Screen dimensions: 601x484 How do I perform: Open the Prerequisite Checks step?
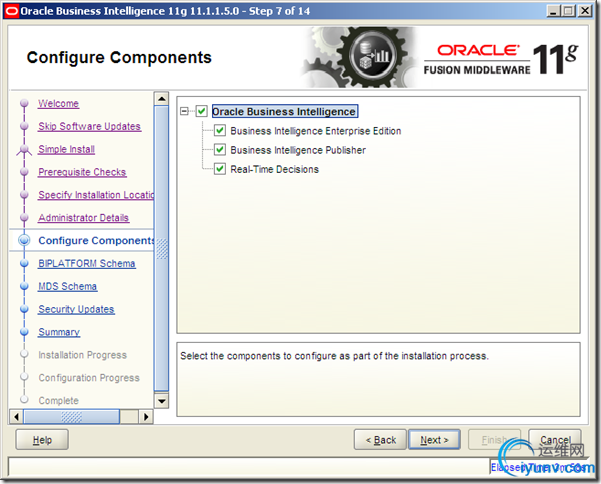pos(82,172)
